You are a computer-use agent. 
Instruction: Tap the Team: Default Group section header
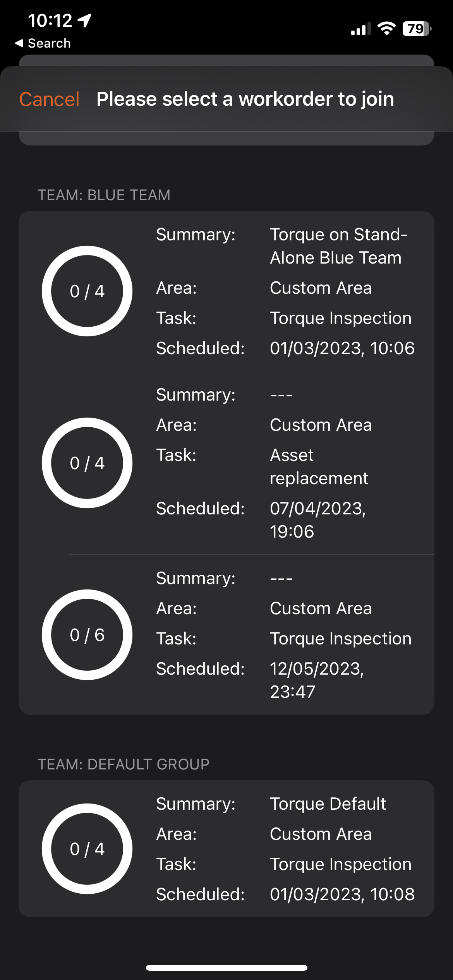(123, 764)
